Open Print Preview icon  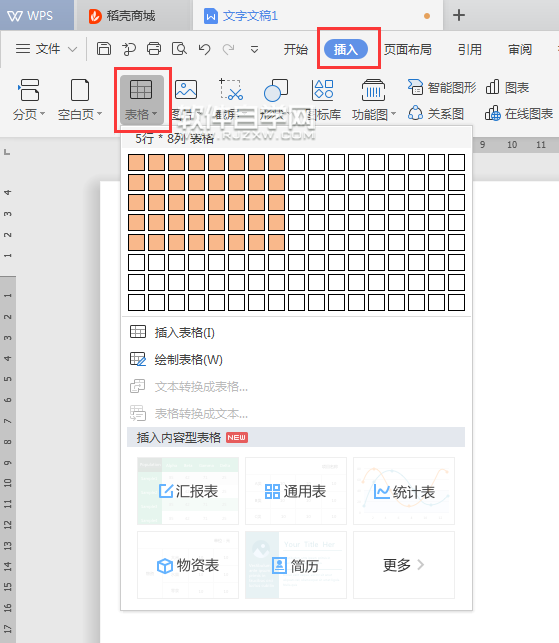tap(179, 49)
